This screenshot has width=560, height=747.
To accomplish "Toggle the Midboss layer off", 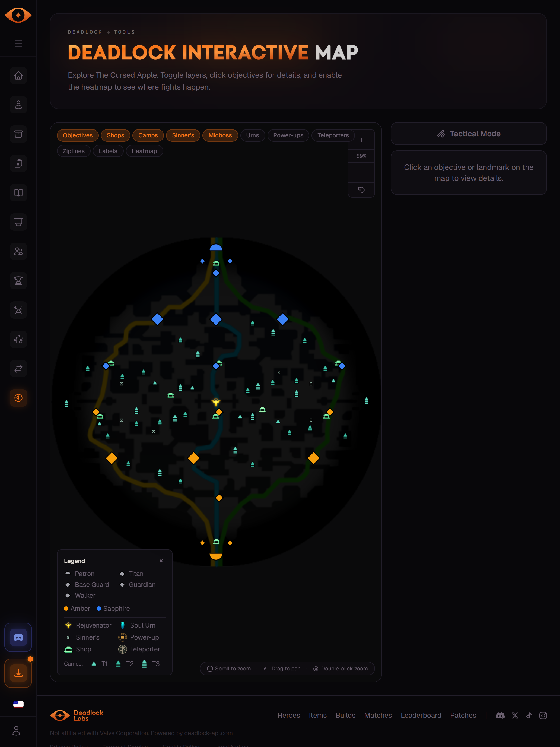I will point(220,135).
